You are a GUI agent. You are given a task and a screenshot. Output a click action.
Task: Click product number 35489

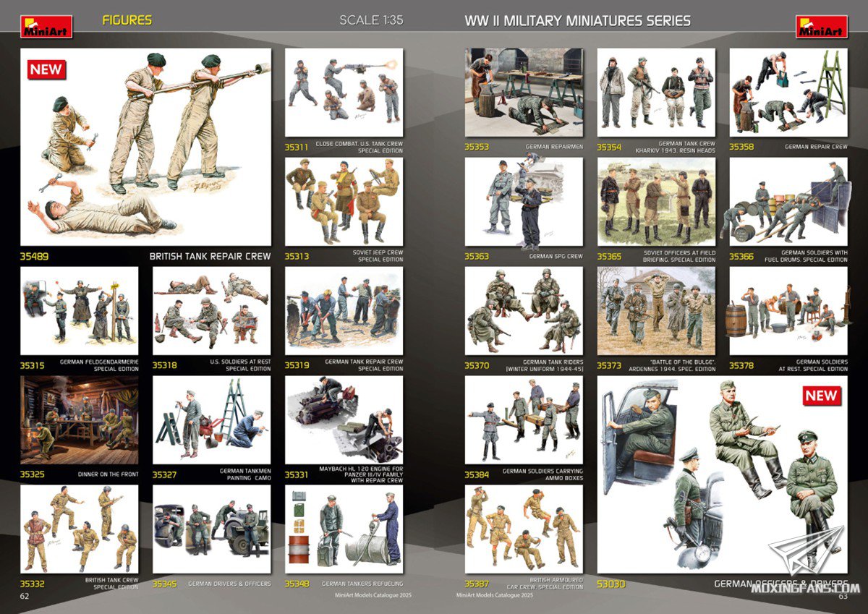33,256
